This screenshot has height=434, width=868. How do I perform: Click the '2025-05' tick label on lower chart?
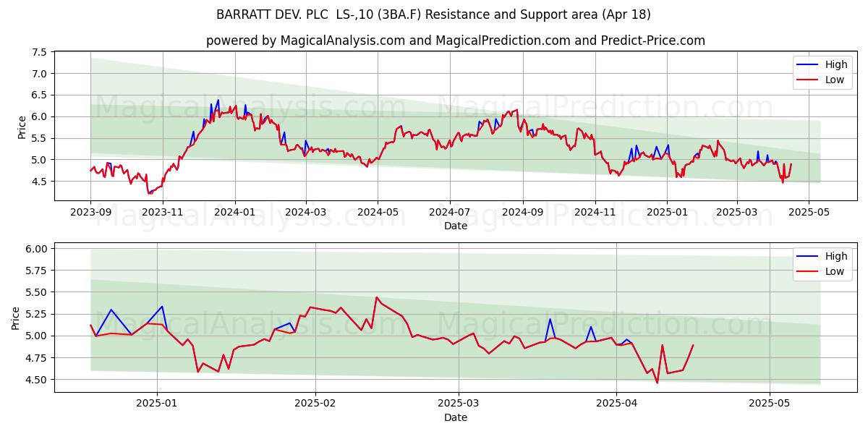click(x=770, y=404)
